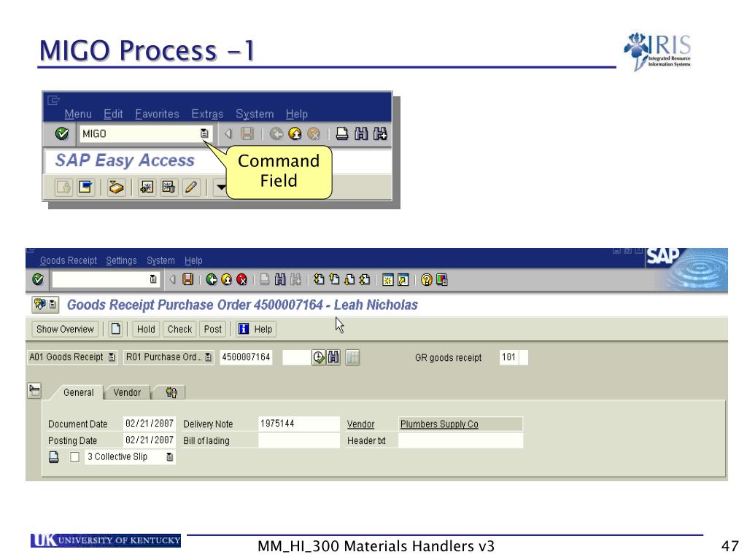Click the yellow question mark Help icon
747x560 pixels.
(426, 280)
